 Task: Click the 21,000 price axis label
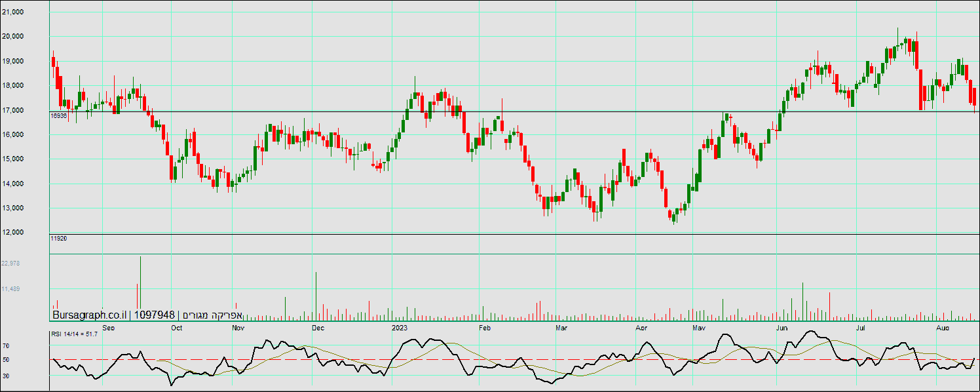coord(13,12)
